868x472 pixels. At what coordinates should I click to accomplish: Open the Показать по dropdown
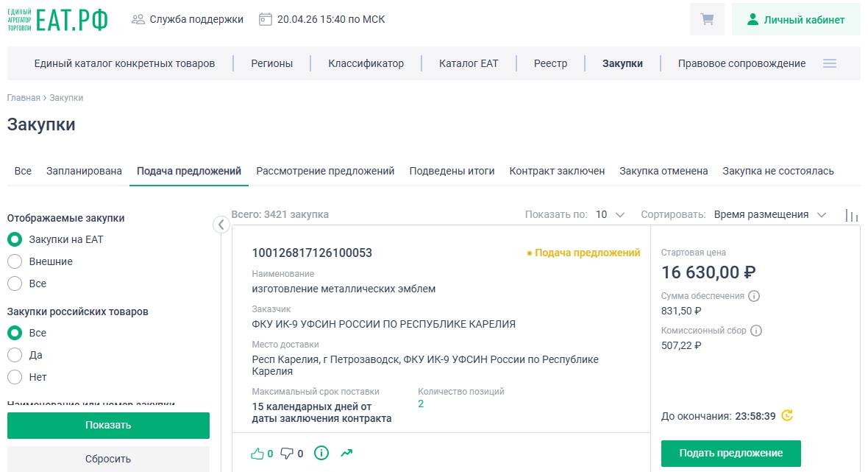pos(610,215)
